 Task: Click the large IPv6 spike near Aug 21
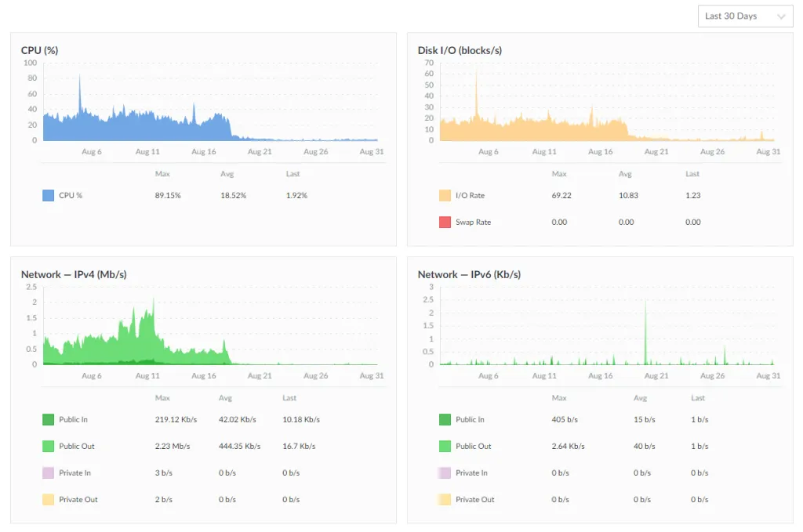click(x=645, y=303)
